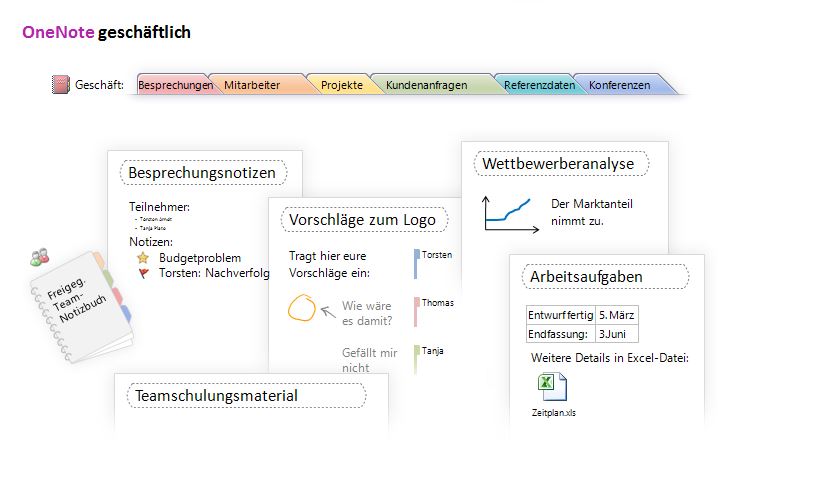Open the Kundenanfragen tab

coord(427,85)
